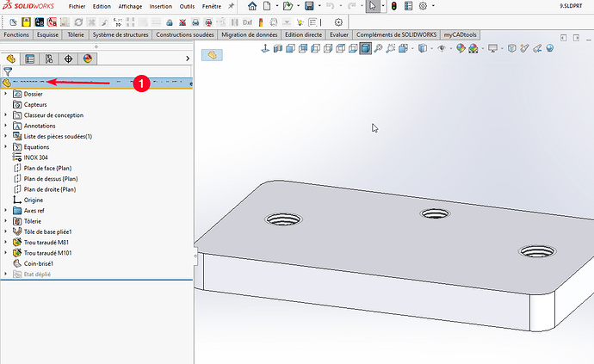
Task: Toggle the Hide/Show Items eye icon
Action: [442, 48]
